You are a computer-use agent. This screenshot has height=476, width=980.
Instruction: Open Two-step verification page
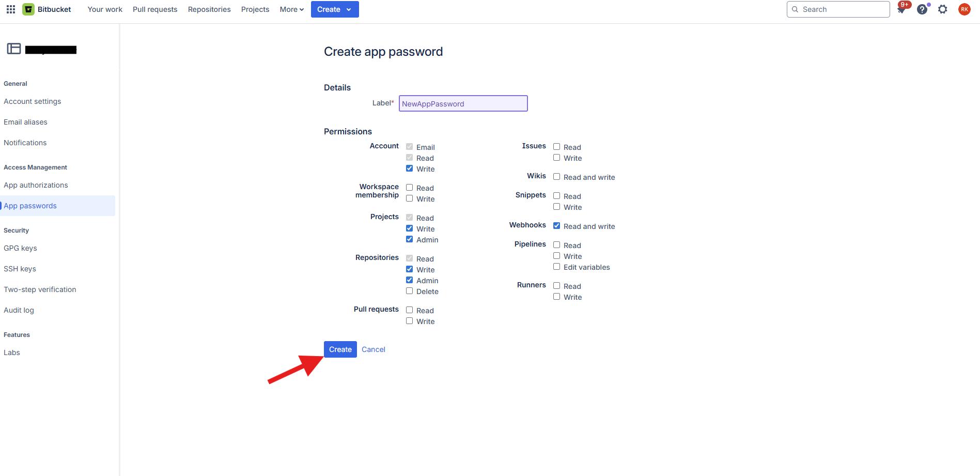coord(40,289)
